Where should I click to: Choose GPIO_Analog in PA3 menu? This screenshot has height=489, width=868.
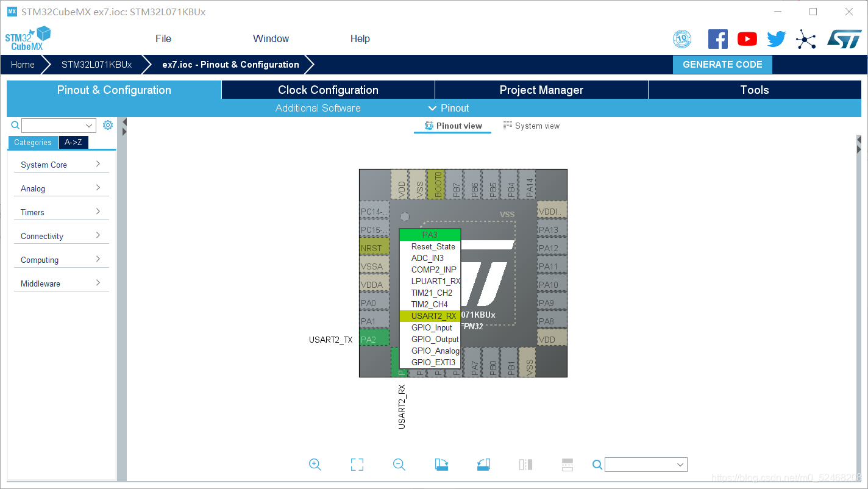click(430, 351)
